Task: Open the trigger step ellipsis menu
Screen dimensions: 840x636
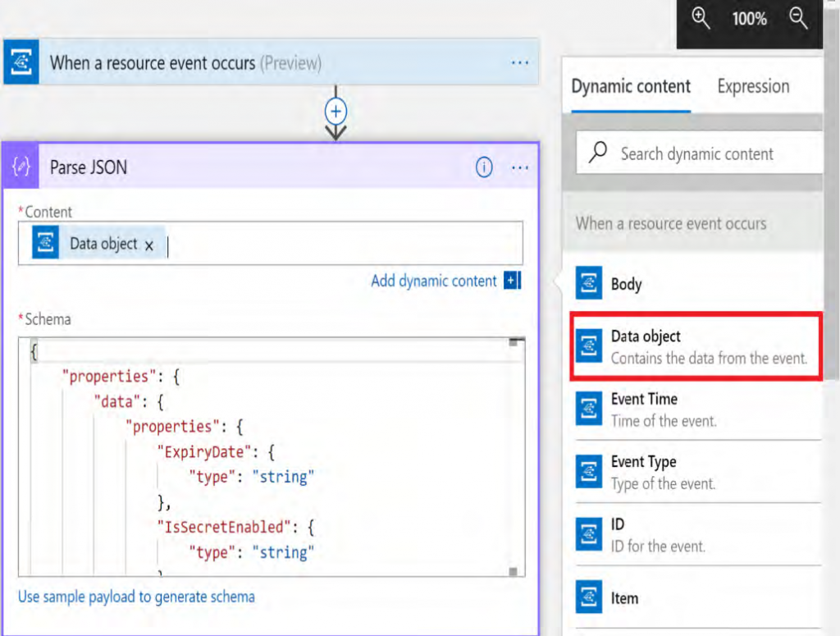Action: (x=520, y=62)
